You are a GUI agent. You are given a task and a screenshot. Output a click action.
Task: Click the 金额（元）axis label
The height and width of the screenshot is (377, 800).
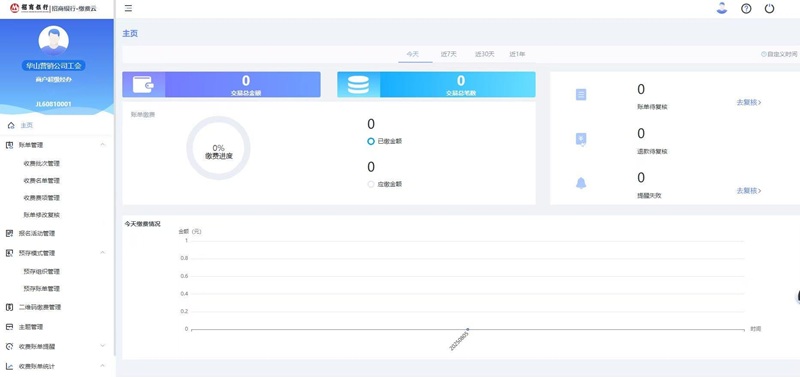click(x=190, y=232)
